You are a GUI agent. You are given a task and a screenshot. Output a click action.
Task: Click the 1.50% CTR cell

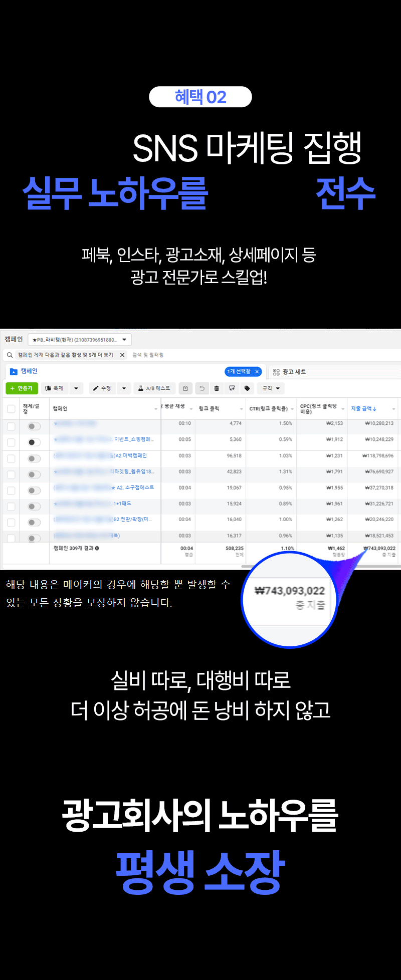[286, 423]
